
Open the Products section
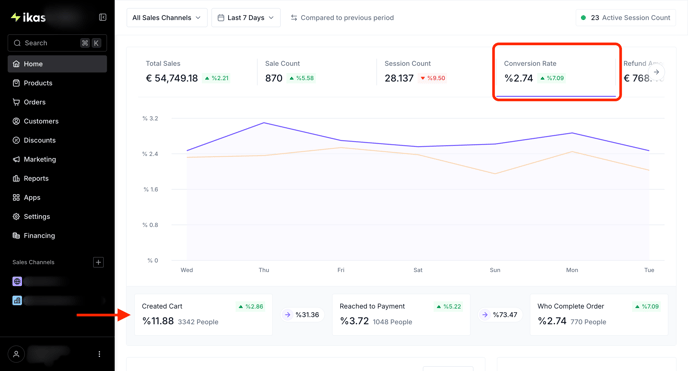click(x=57, y=83)
